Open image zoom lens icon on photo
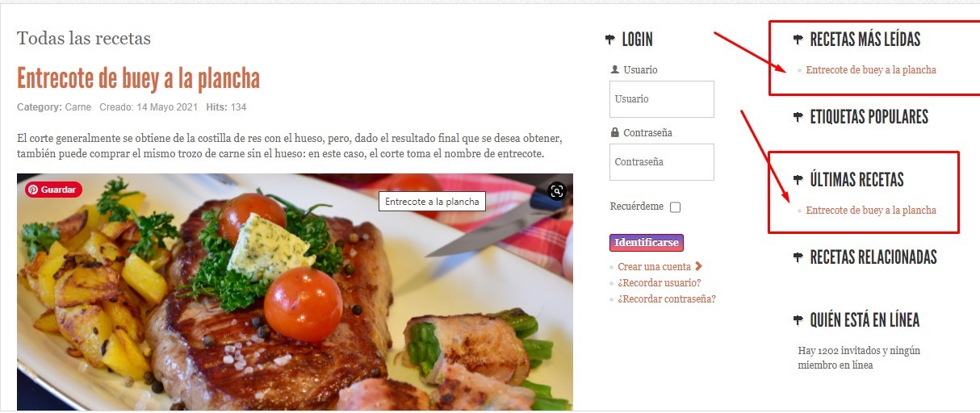 tap(556, 191)
